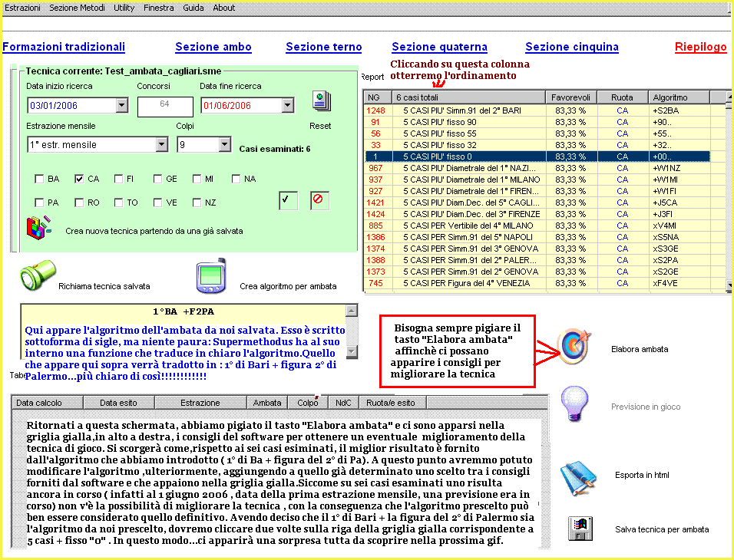This screenshot has width=734, height=560.
Task: Click the 'NdC' column header
Action: (x=343, y=403)
